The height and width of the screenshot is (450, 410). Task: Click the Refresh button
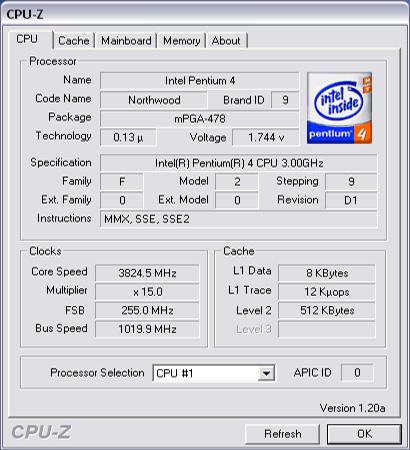click(283, 434)
